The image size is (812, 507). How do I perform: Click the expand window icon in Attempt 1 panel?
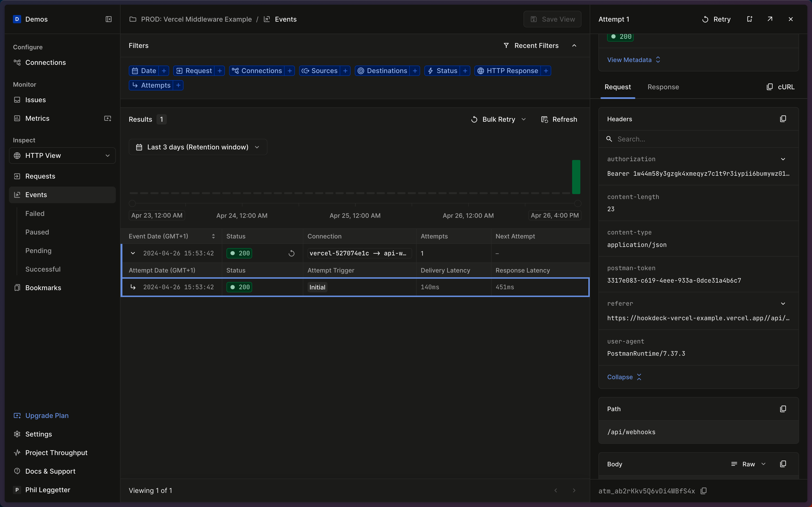(x=770, y=19)
